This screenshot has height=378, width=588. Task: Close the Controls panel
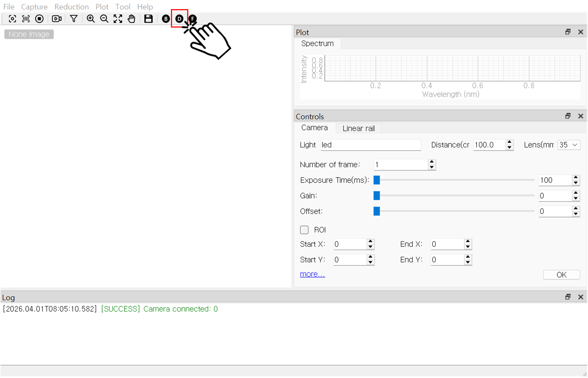[x=581, y=116]
